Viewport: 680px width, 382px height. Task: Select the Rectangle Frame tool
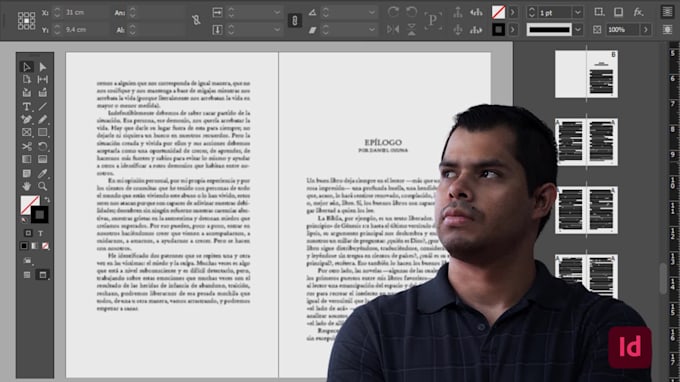tap(26, 132)
